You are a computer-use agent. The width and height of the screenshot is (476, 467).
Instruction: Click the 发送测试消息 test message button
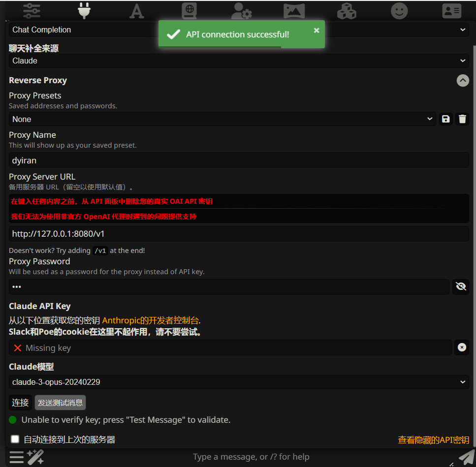click(60, 403)
